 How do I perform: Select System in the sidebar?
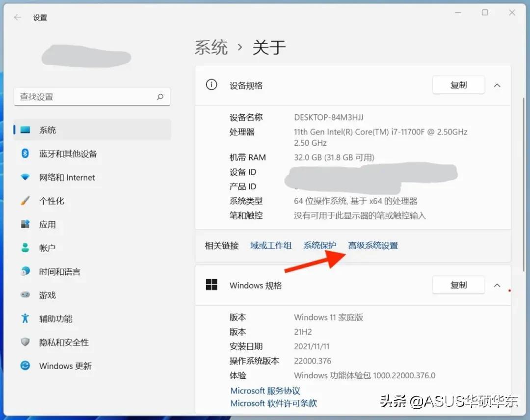(x=48, y=131)
